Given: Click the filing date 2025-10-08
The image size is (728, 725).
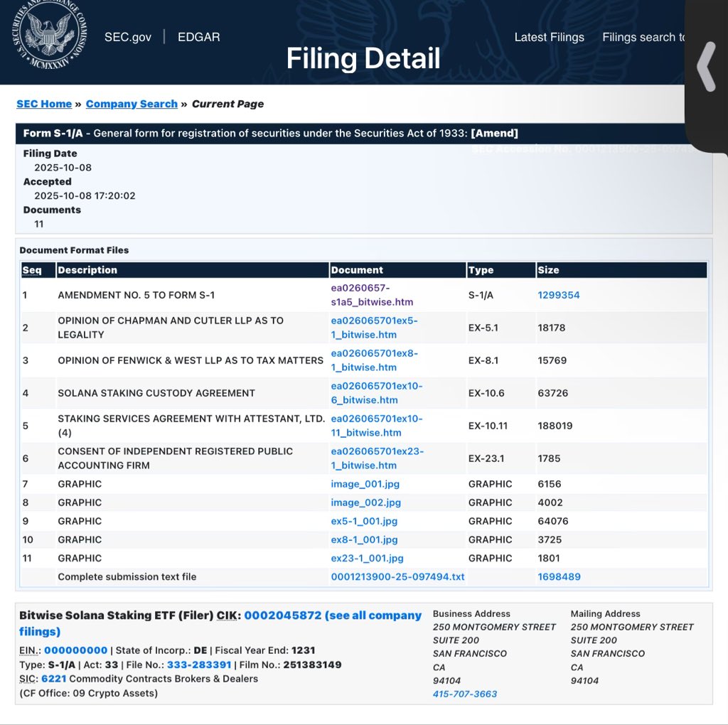Looking at the screenshot, I should tap(63, 168).
